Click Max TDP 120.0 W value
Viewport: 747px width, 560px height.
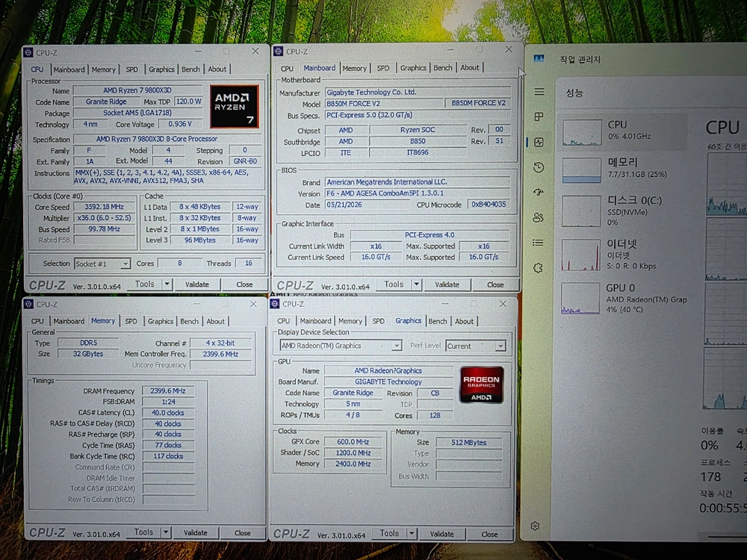click(189, 102)
